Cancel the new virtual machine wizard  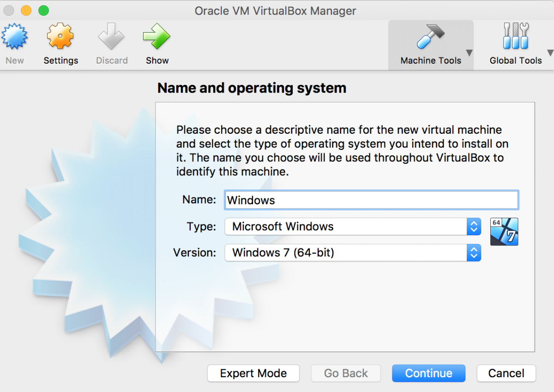pos(506,373)
